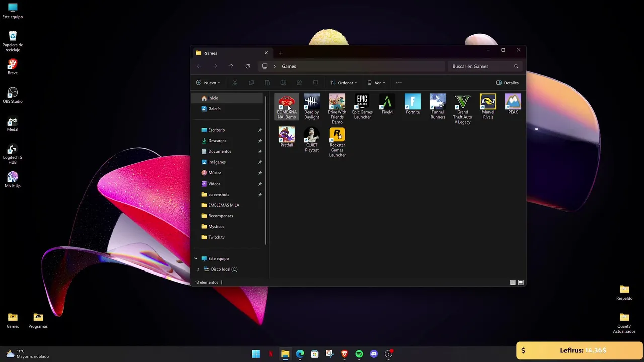Toggle the Detalles pane
This screenshot has height=362, width=644.
coord(507,83)
